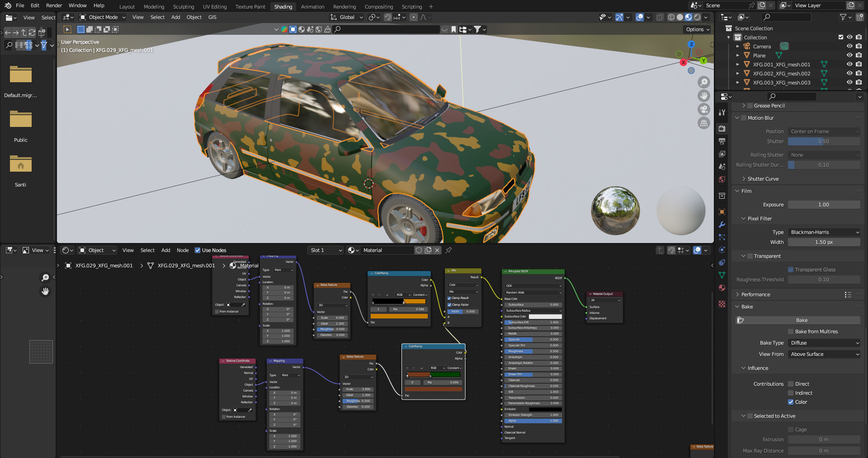Uncheck the Color contribution checkbox
The height and width of the screenshot is (458, 868).
tap(791, 402)
